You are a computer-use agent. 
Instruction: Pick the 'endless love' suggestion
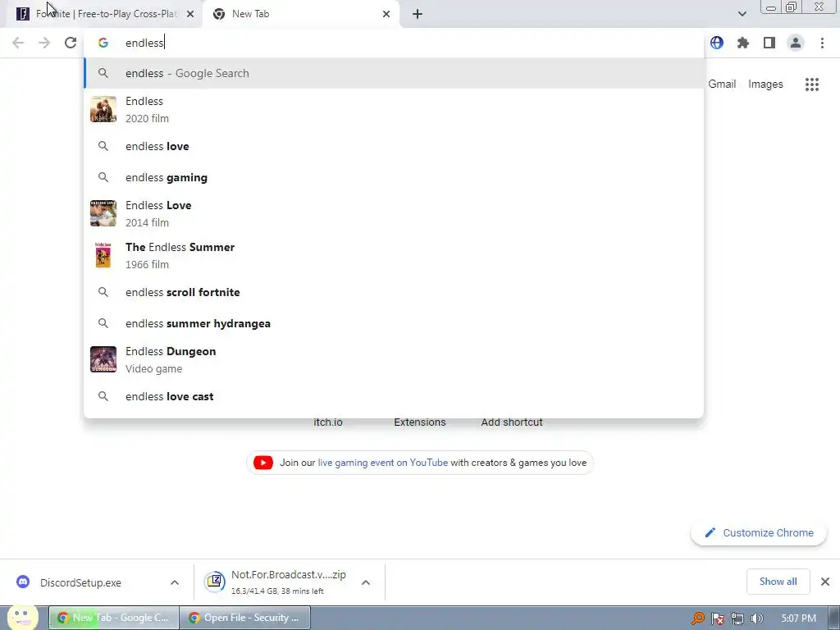[x=394, y=146]
